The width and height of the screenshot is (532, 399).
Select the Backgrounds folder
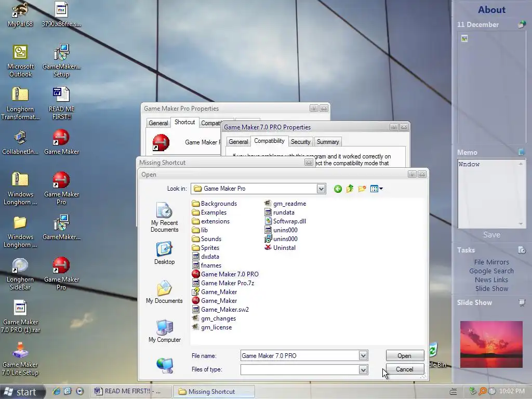click(215, 204)
